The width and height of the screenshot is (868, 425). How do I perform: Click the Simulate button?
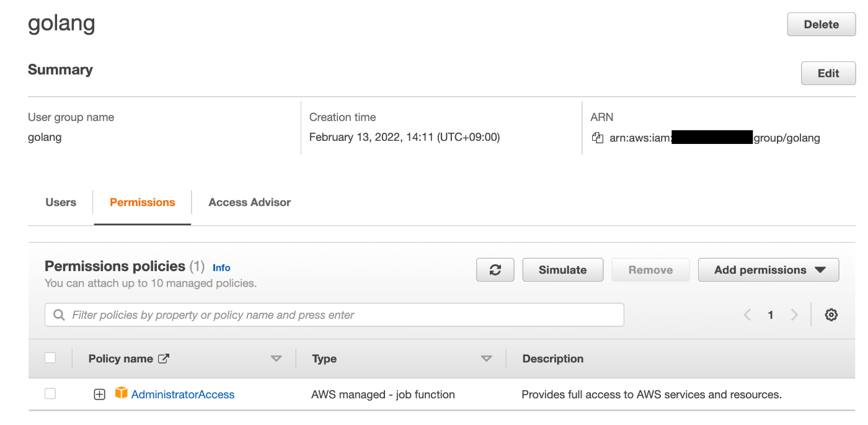(x=563, y=270)
